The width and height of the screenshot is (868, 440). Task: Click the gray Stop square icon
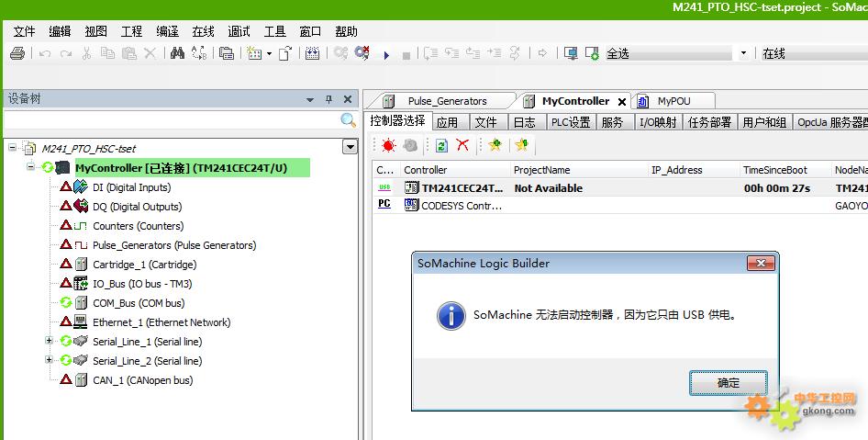point(406,55)
